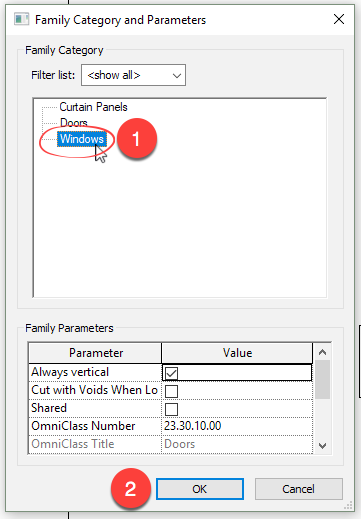361x519 pixels.
Task: Confirm with the OK button
Action: coord(200,489)
